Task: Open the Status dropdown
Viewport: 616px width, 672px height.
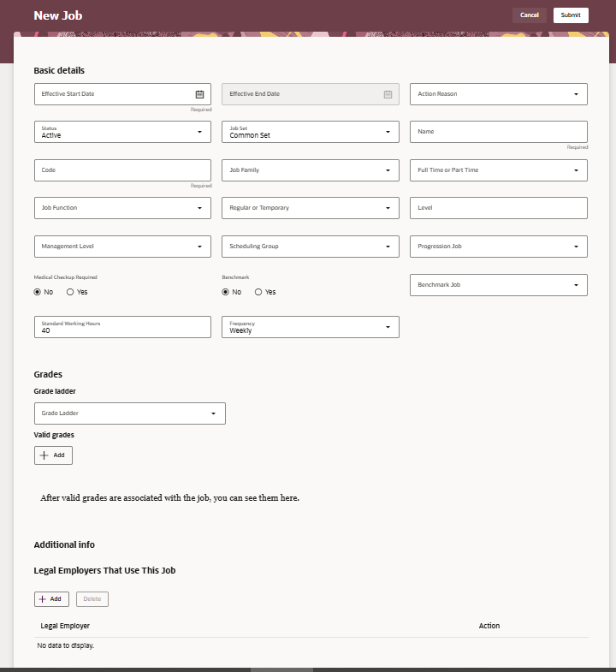Action: pos(122,132)
